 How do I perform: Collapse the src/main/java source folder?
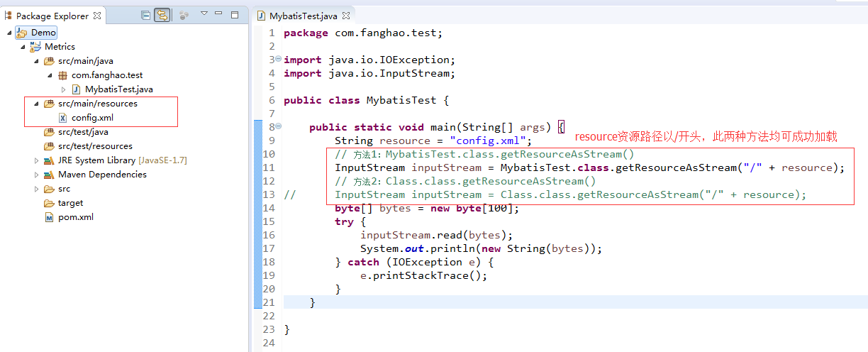[36, 61]
